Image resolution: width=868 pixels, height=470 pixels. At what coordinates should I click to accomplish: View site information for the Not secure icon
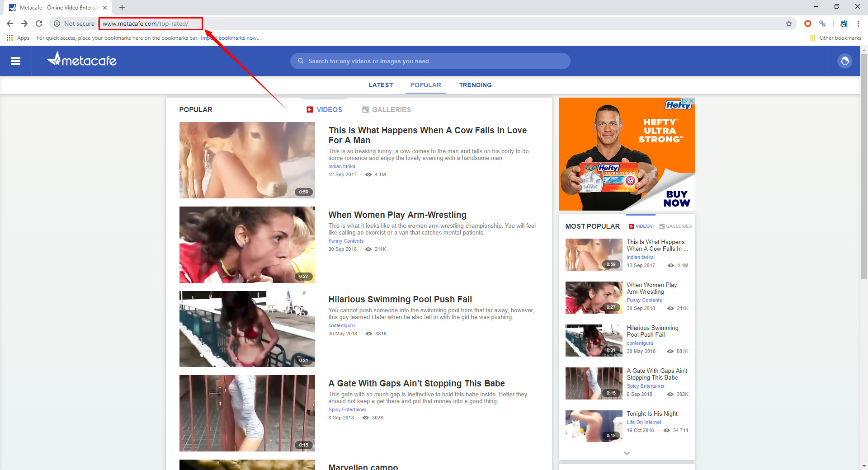coord(57,23)
